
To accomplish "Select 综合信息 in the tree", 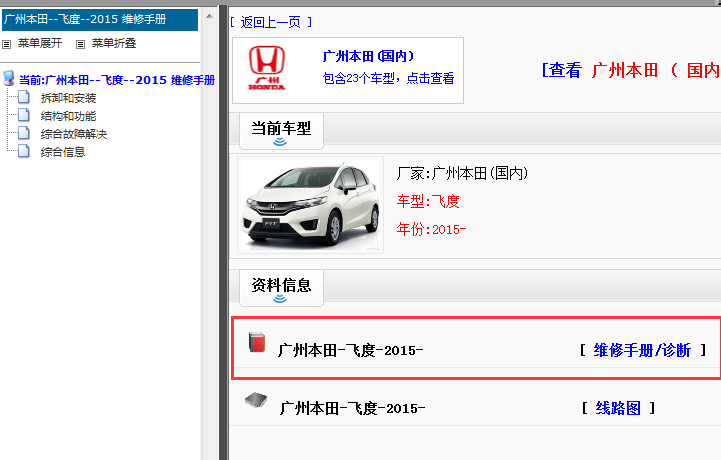I will click(x=63, y=152).
